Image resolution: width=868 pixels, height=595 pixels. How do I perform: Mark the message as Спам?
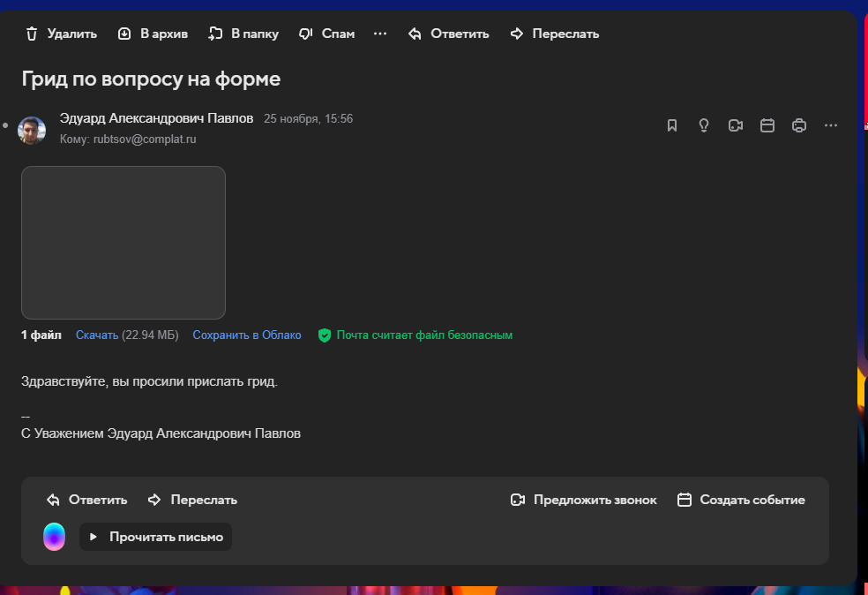click(x=326, y=34)
